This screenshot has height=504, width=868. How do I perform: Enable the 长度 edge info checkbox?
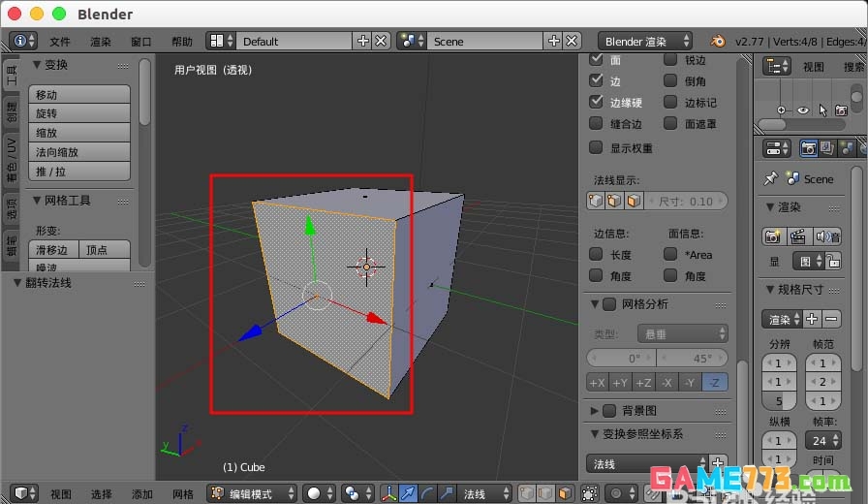596,254
